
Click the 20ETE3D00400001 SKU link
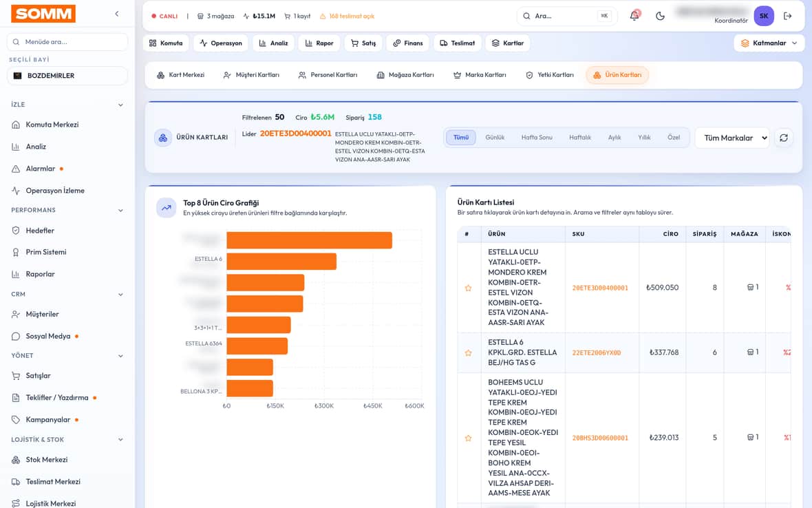(x=600, y=288)
